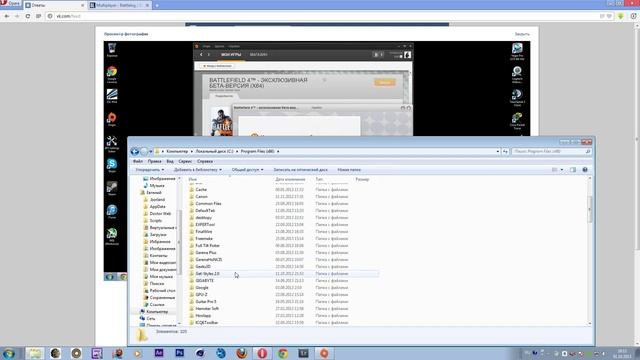Switch to the Ответы browser tab
Screen dimensions: 640x360
point(54,5)
